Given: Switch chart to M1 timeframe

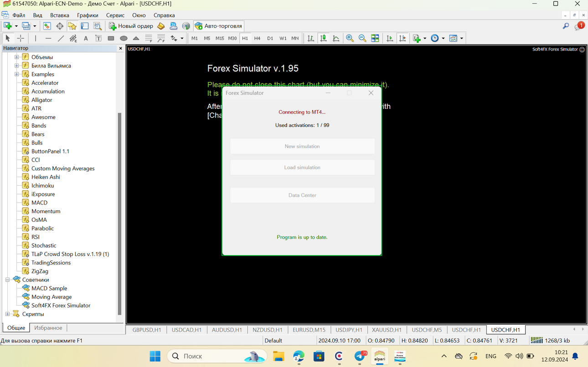Looking at the screenshot, I should pyautogui.click(x=195, y=38).
